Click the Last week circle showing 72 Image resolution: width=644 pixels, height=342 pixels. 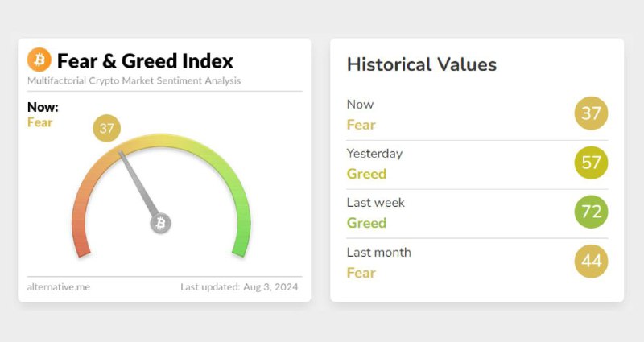click(x=591, y=212)
